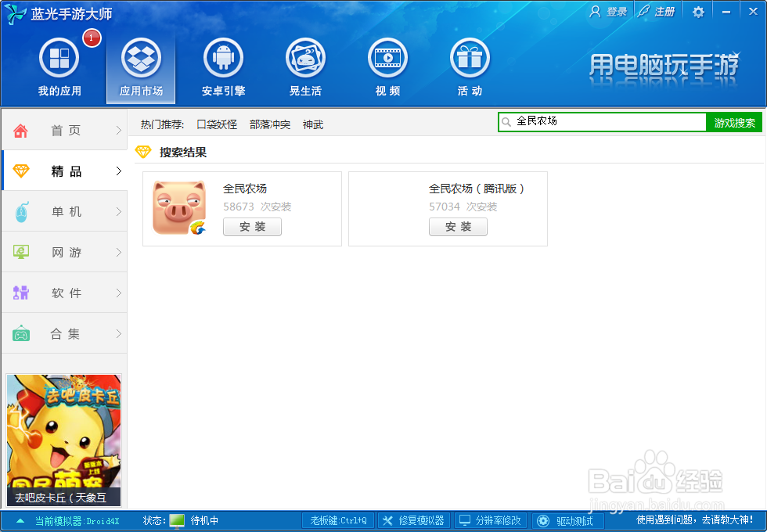The height and width of the screenshot is (532, 767).
Task: Select 软件 category
Action: pos(64,293)
